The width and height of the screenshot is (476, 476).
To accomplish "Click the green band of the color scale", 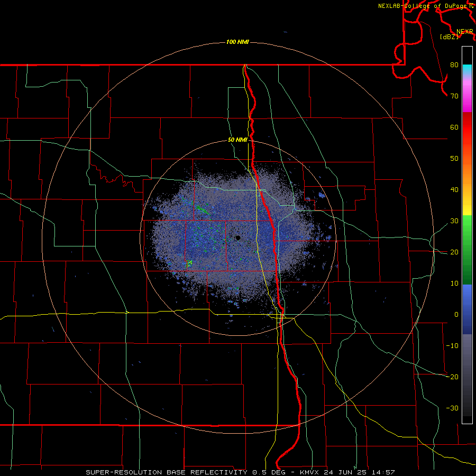I will (x=467, y=250).
